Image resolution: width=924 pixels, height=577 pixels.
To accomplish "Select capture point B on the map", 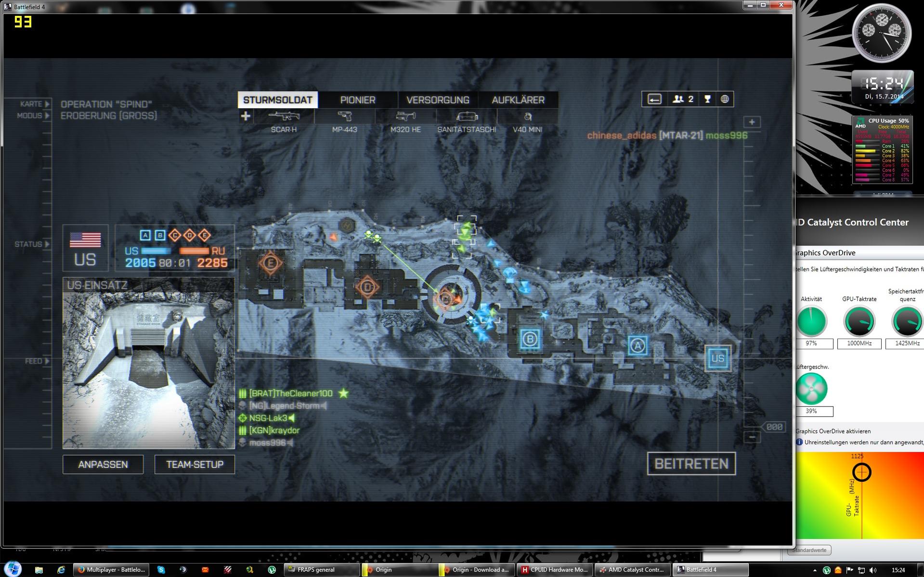I will (530, 339).
